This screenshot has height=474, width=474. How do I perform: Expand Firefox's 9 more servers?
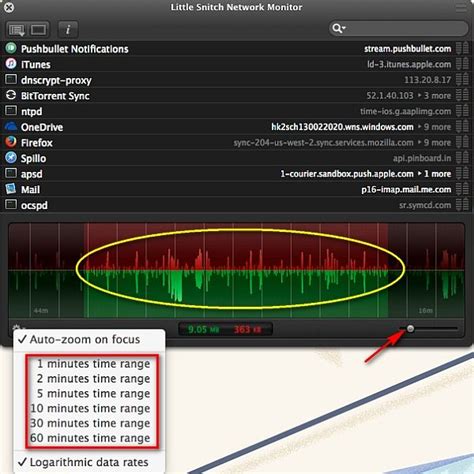click(434, 143)
